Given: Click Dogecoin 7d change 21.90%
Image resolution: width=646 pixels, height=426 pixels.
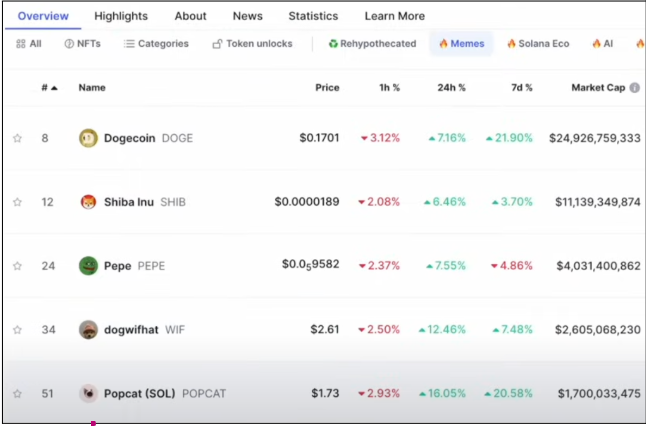Looking at the screenshot, I should tap(509, 138).
